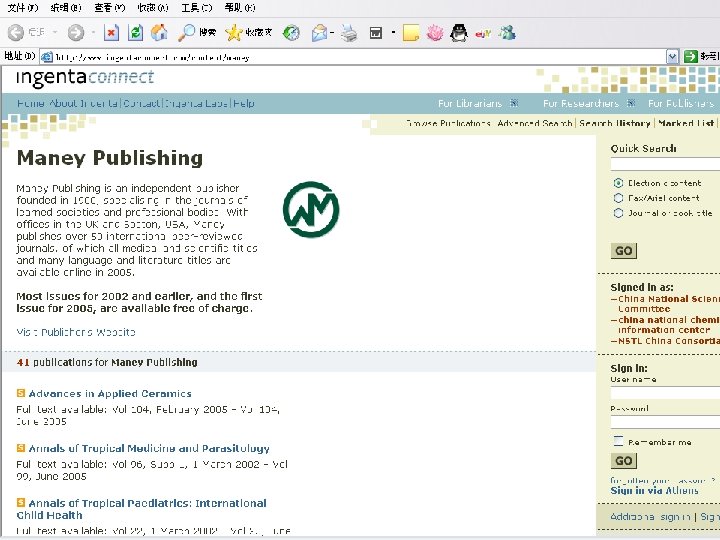Screen dimensions: 720x540
Task: Open browsing History clock icon
Action: pyautogui.click(x=291, y=33)
